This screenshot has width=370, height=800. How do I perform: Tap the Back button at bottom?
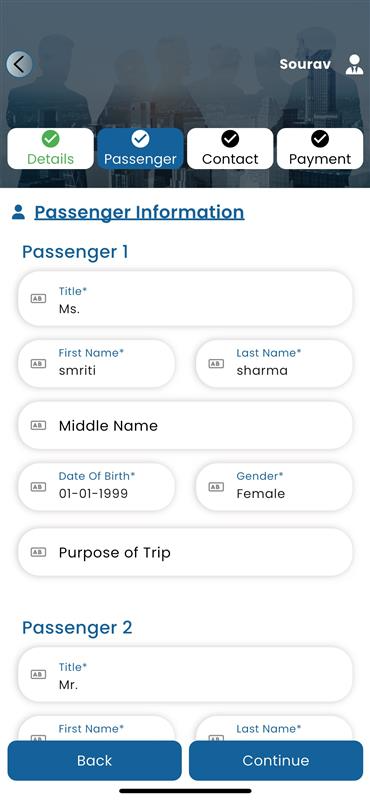click(x=94, y=761)
